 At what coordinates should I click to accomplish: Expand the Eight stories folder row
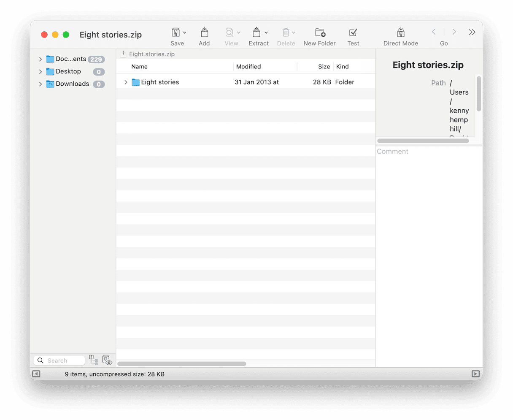click(x=126, y=82)
